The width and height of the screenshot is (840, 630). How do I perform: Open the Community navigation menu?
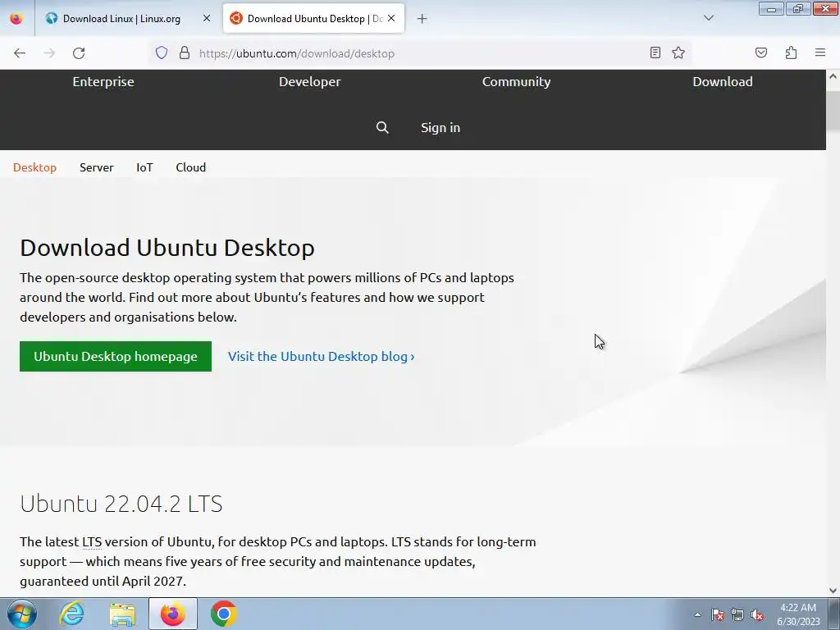pyautogui.click(x=517, y=81)
